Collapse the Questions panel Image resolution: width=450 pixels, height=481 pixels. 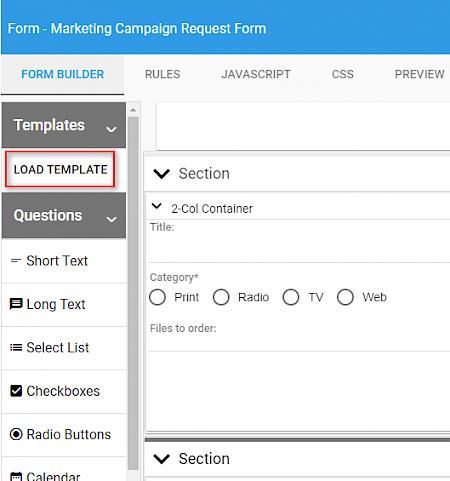click(x=111, y=219)
